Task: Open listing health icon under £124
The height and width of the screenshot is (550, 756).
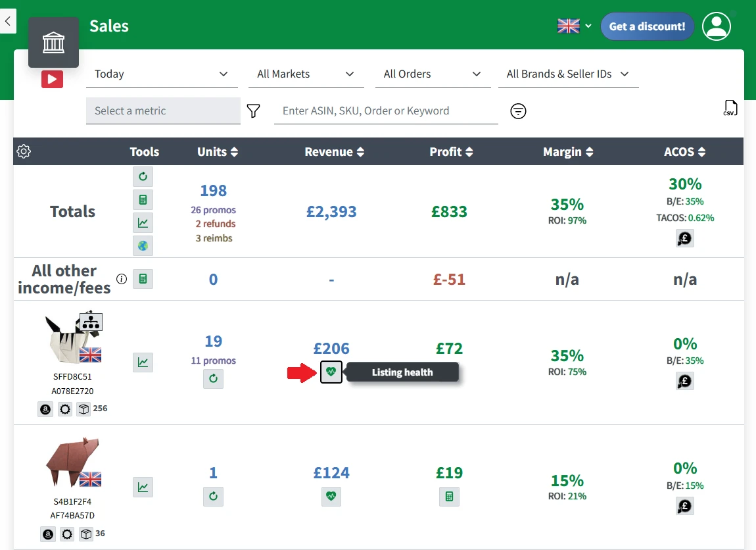Action: pos(331,497)
